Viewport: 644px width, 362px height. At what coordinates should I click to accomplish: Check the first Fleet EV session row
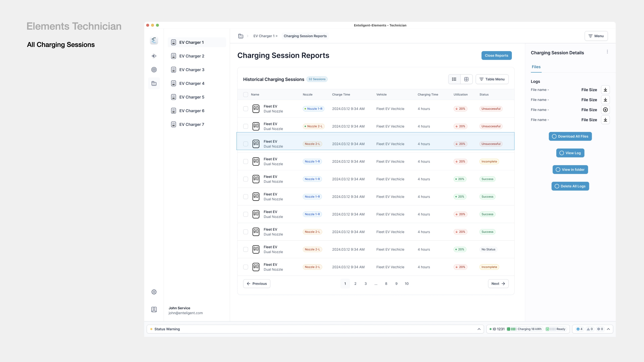[x=246, y=109]
